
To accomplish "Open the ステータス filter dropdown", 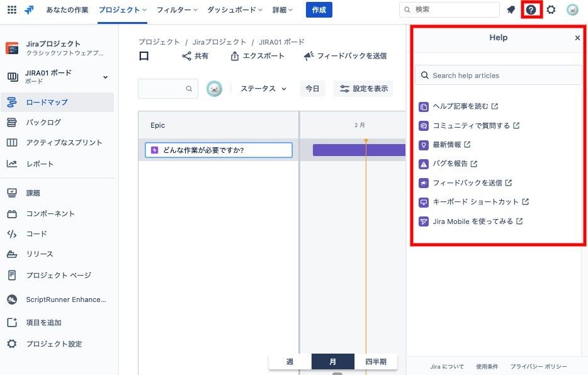I will click(263, 89).
